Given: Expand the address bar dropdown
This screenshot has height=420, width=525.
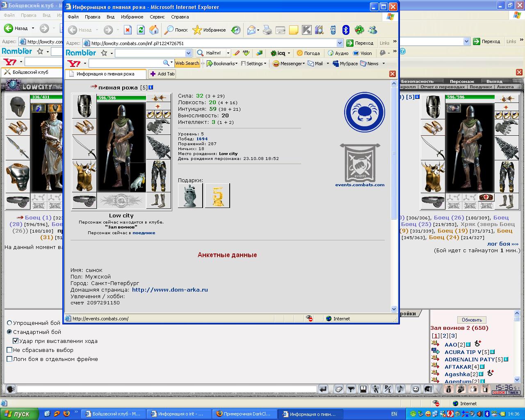Looking at the screenshot, I should pos(340,43).
